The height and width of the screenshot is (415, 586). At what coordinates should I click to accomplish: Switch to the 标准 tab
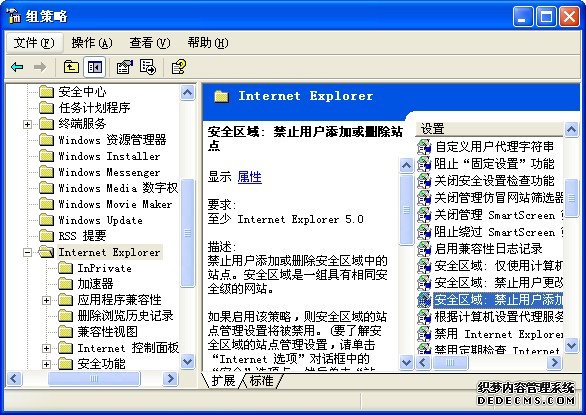pyautogui.click(x=262, y=381)
